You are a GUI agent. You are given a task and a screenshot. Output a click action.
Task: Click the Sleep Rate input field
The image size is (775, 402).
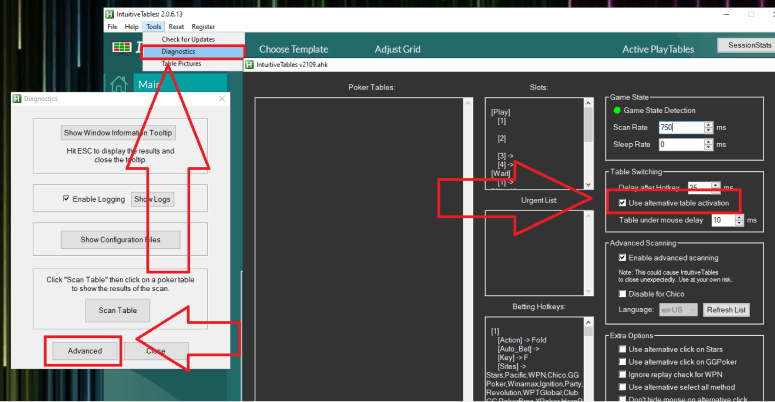[x=681, y=144]
